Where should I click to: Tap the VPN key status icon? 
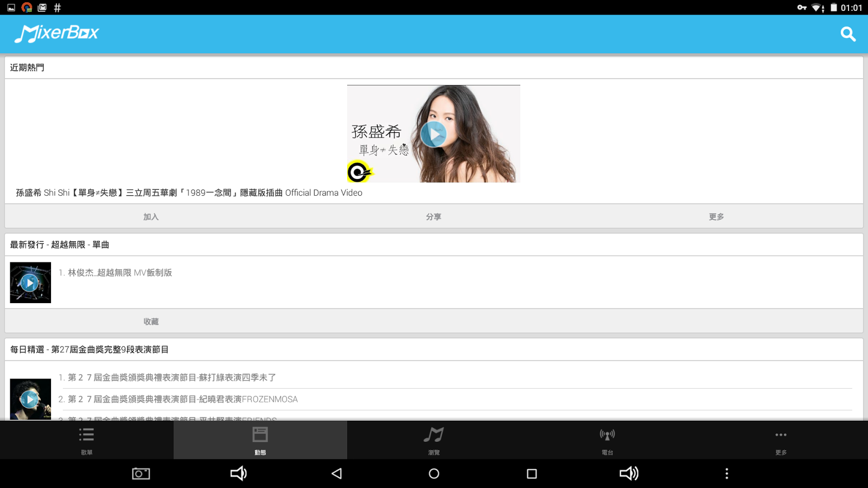(x=802, y=8)
